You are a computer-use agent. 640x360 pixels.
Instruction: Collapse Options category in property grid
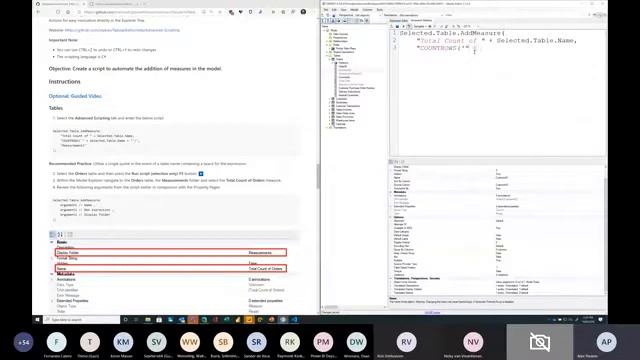pyautogui.click(x=391, y=217)
